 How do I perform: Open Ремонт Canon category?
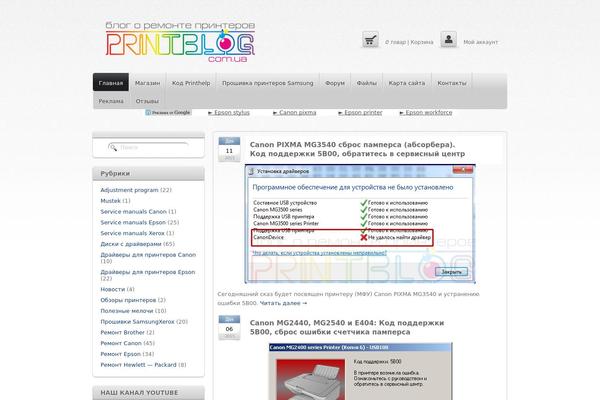click(x=121, y=343)
